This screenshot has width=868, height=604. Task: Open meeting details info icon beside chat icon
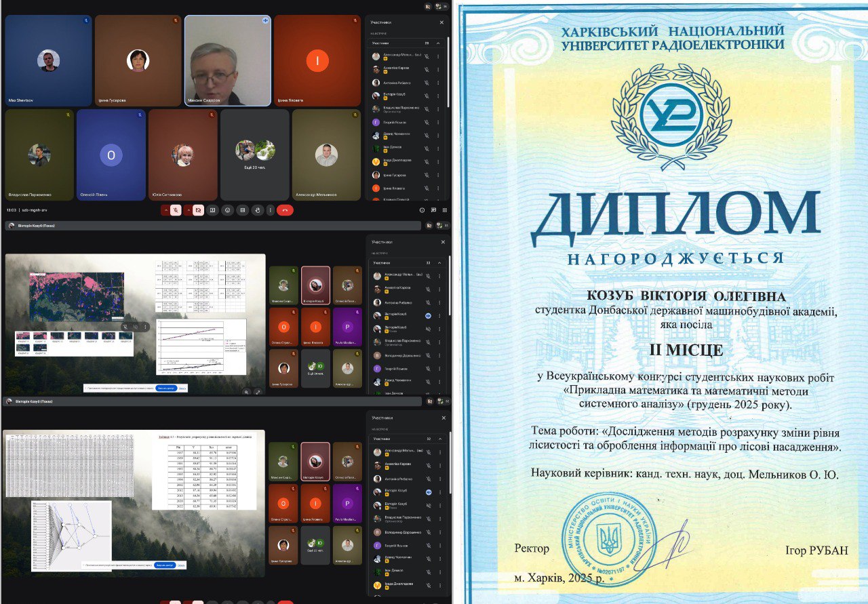pyautogui.click(x=422, y=210)
